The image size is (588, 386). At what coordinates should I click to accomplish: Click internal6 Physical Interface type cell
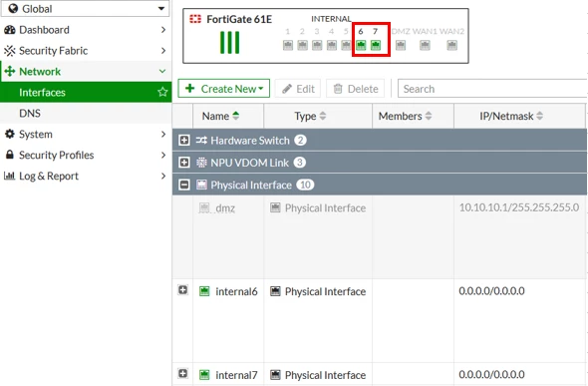pyautogui.click(x=318, y=291)
